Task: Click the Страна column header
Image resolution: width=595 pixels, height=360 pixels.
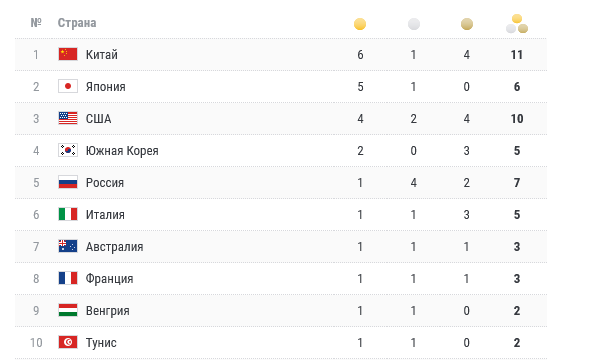Action: coord(77,23)
